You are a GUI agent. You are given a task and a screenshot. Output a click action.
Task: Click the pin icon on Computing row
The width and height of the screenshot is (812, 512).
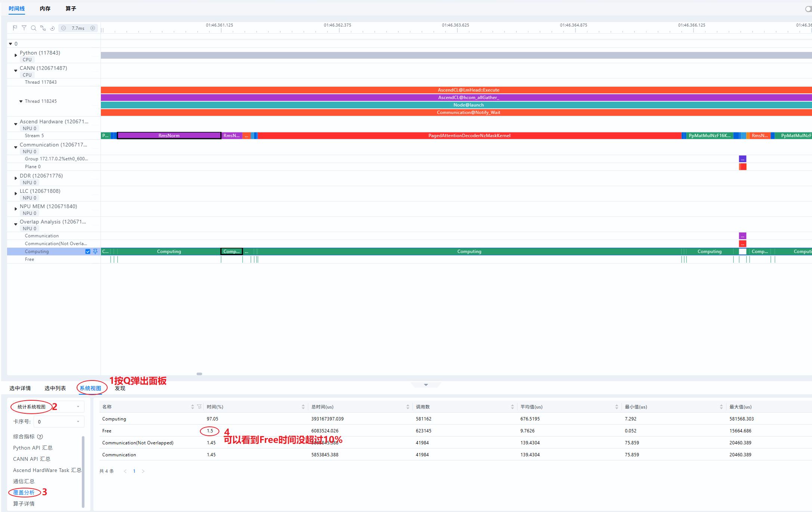coord(95,252)
